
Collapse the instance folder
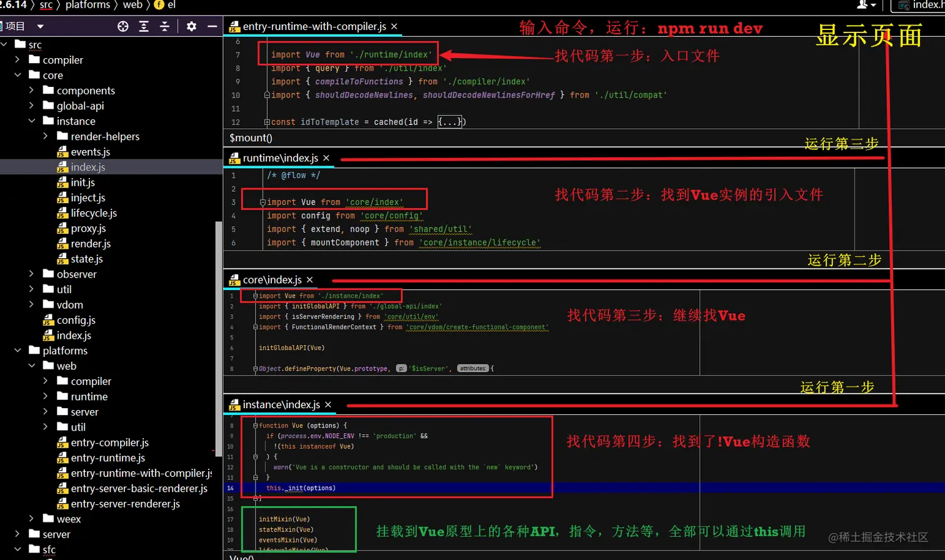click(x=31, y=121)
